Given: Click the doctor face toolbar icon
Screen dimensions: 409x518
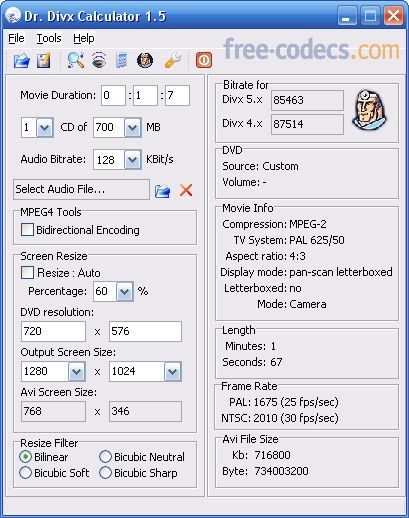Looking at the screenshot, I should tap(145, 60).
